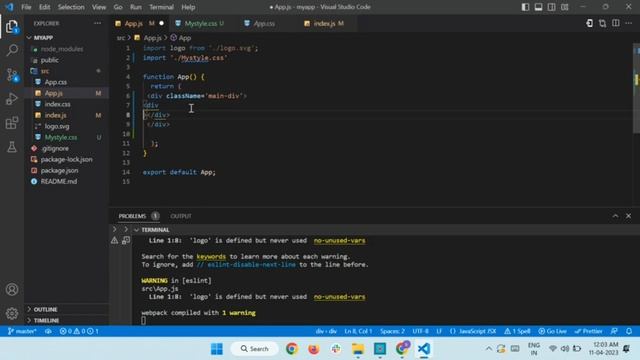Viewport: 640px width, 360px height.
Task: Click the Go Live status bar button
Action: click(552, 331)
